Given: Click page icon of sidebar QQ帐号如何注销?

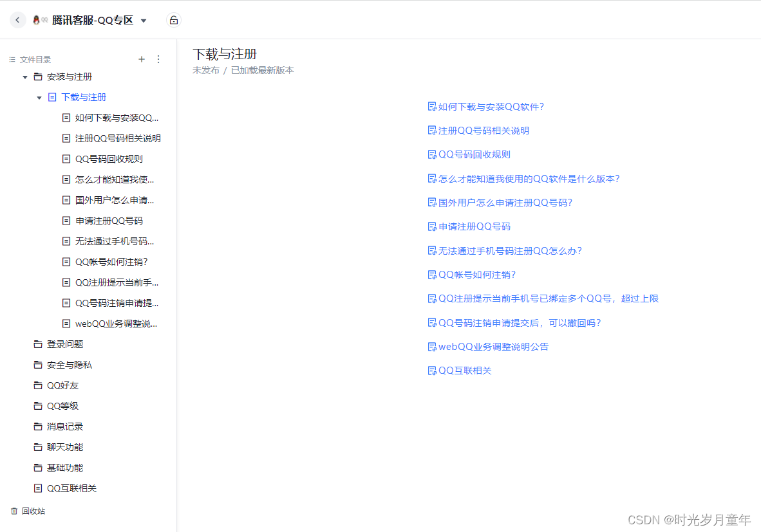Looking at the screenshot, I should point(66,262).
